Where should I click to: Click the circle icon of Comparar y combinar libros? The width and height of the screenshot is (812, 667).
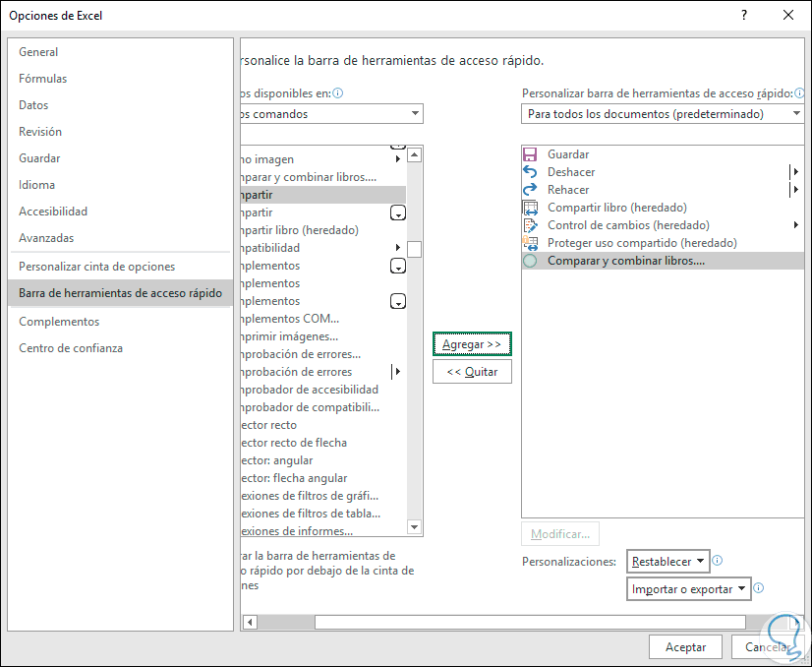point(530,261)
